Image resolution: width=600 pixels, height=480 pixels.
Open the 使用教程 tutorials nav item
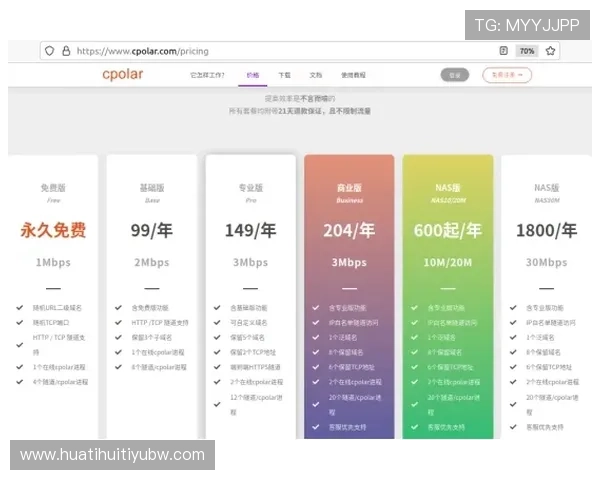tap(353, 75)
